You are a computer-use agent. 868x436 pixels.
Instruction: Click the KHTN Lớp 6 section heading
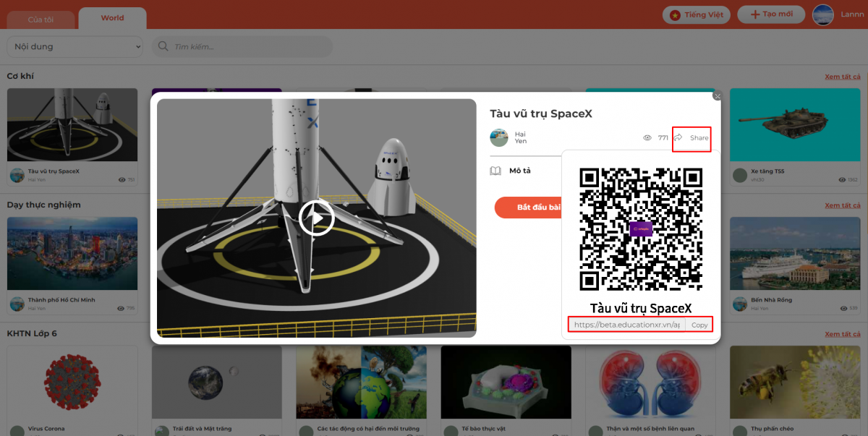click(x=32, y=333)
